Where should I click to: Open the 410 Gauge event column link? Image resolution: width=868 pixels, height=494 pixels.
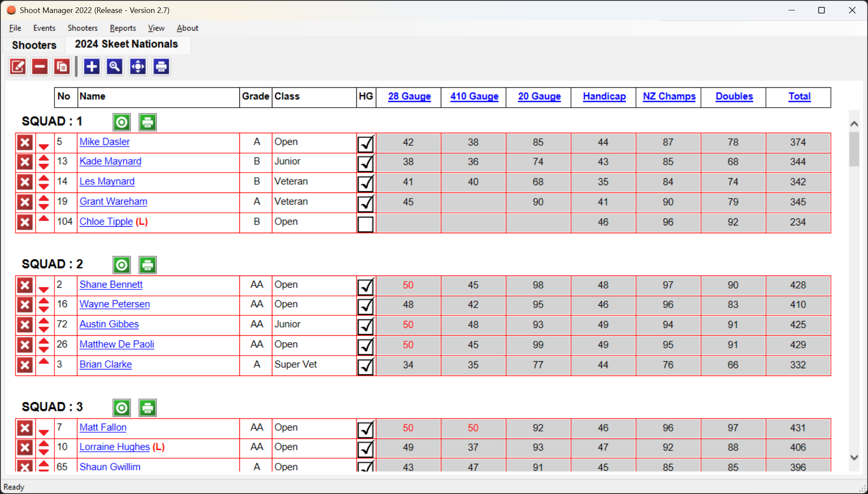(x=474, y=96)
